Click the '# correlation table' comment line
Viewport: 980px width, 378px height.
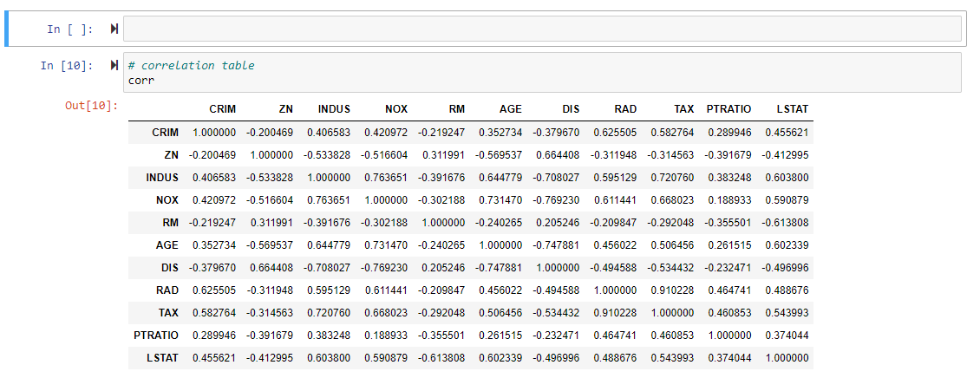tap(192, 66)
